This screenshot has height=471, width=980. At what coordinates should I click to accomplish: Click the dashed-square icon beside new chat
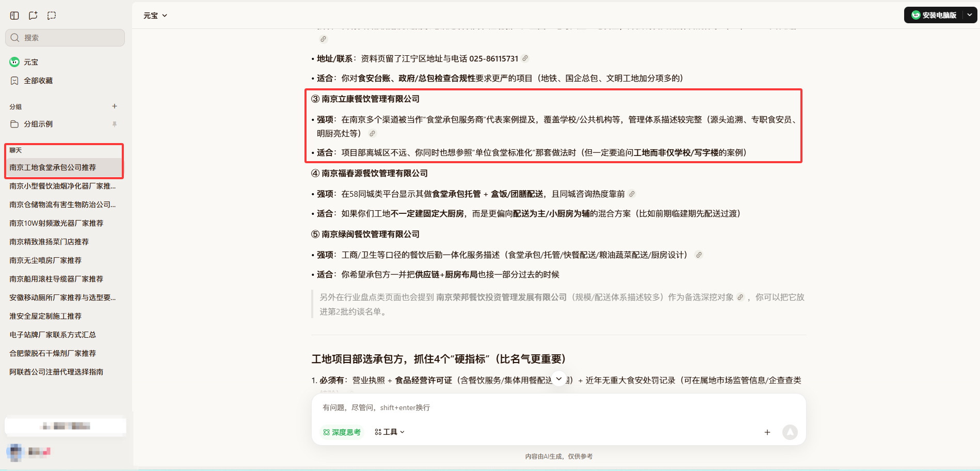pyautogui.click(x=52, y=15)
